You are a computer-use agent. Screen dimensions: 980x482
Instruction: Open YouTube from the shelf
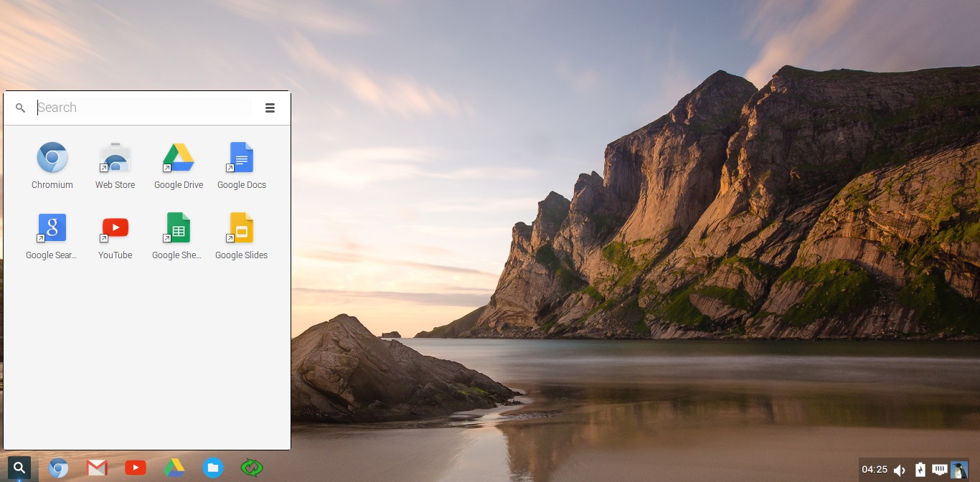[x=136, y=468]
